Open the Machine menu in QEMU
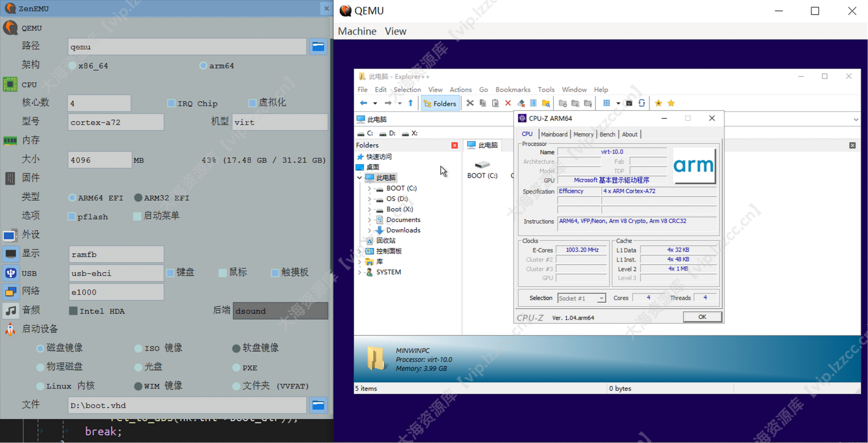This screenshot has height=443, width=868. pyautogui.click(x=357, y=31)
